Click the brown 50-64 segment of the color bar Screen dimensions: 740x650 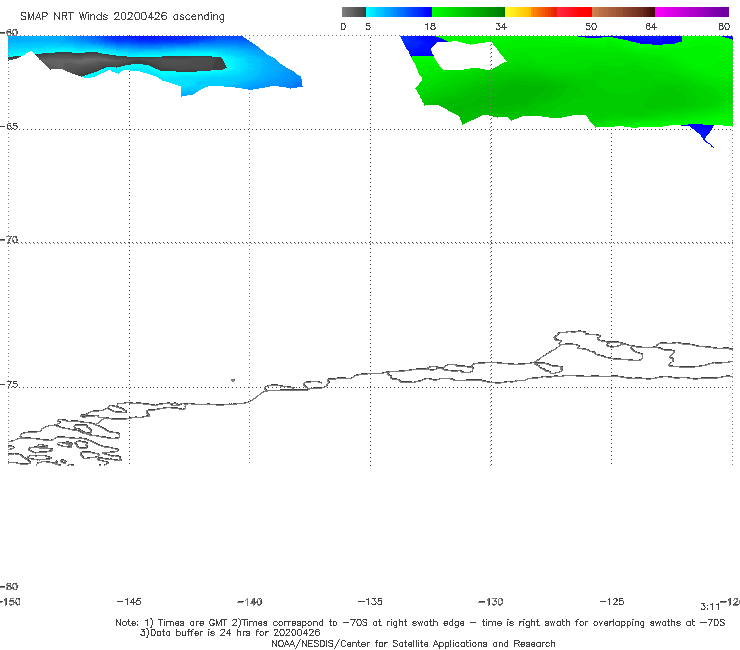[623, 12]
